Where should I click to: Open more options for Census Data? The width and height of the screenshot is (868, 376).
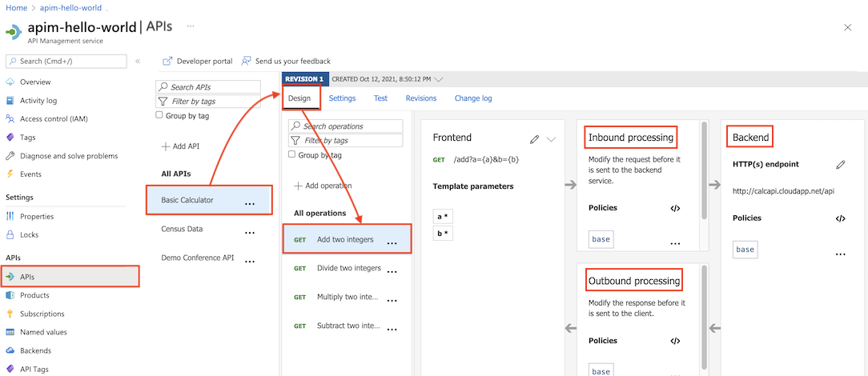250,233
